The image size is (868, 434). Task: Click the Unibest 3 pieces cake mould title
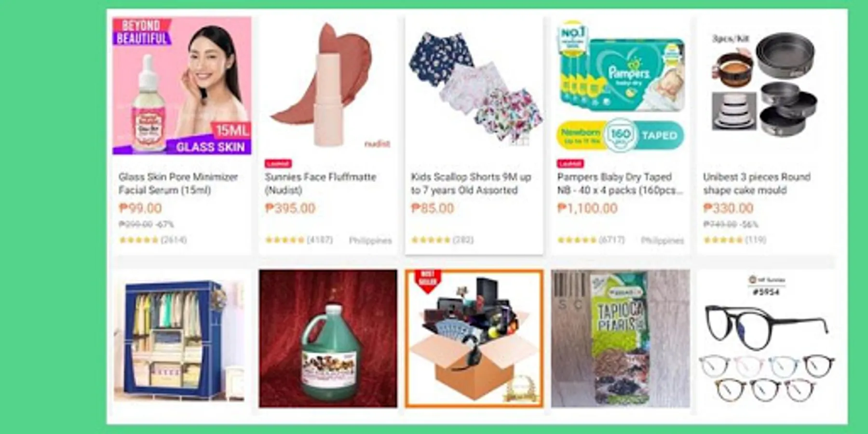pos(757,183)
